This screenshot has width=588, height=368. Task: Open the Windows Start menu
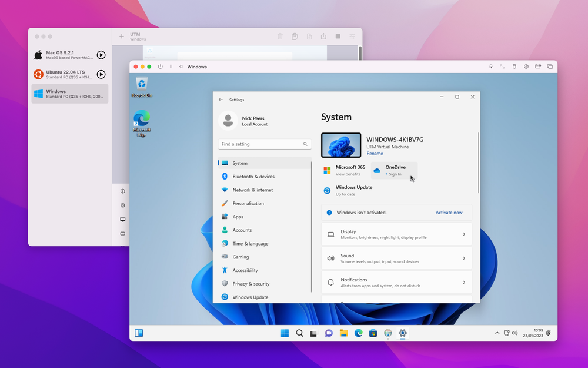coord(285,333)
